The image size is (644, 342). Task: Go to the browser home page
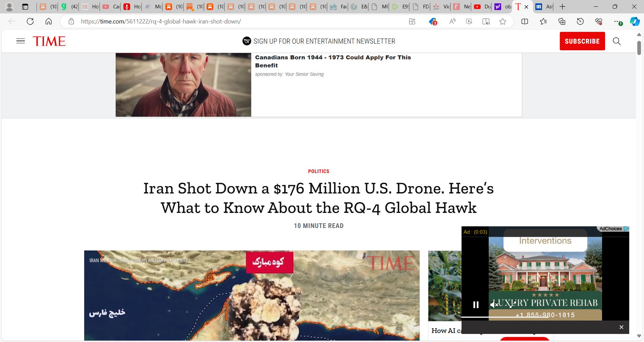click(x=49, y=21)
